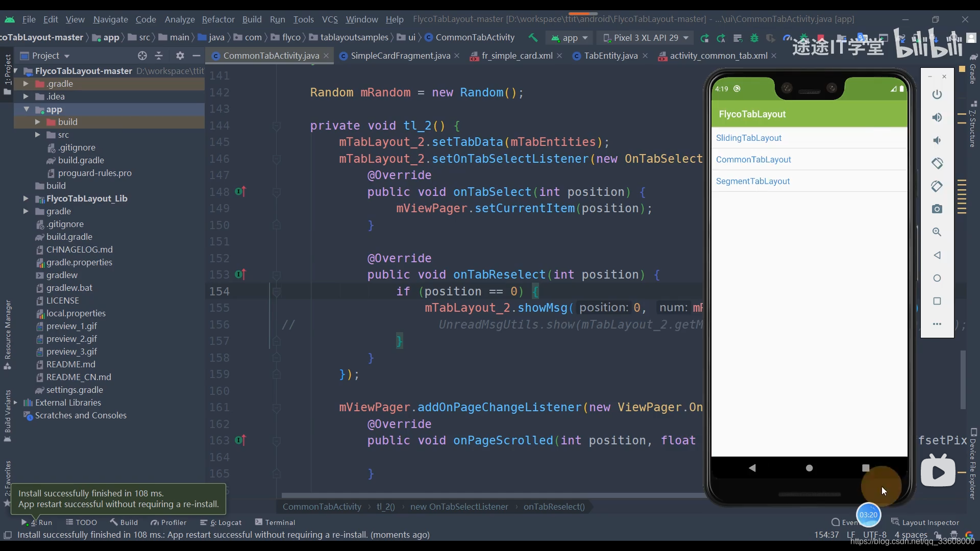This screenshot has height=551, width=980.
Task: Tap the phone screen Back navigation button
Action: click(752, 468)
